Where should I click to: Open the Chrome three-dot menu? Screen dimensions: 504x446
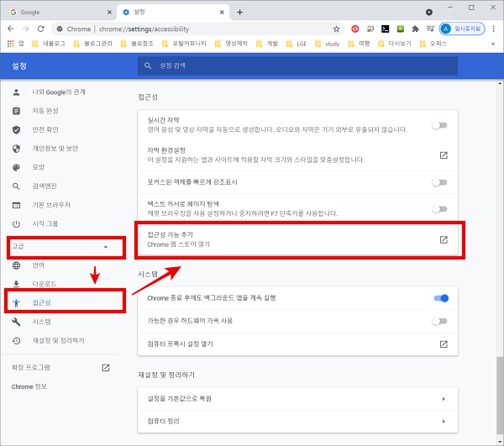click(x=493, y=29)
